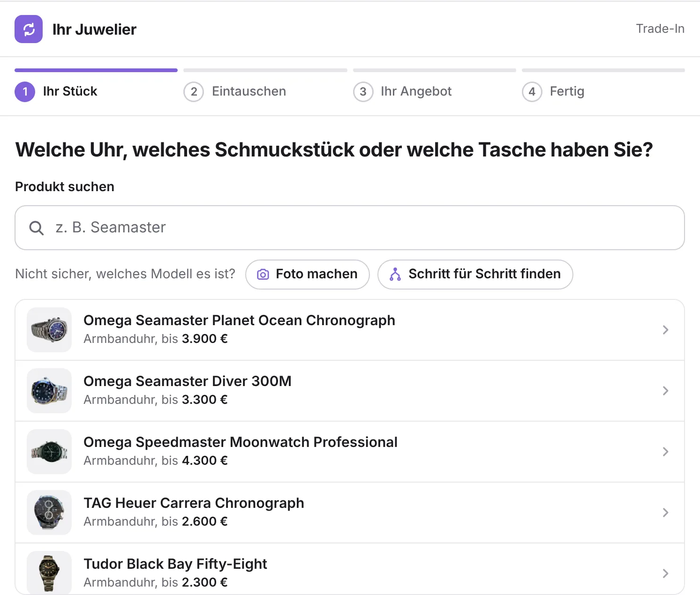Open Omega Seamaster Diver 300M chevron

(x=665, y=391)
